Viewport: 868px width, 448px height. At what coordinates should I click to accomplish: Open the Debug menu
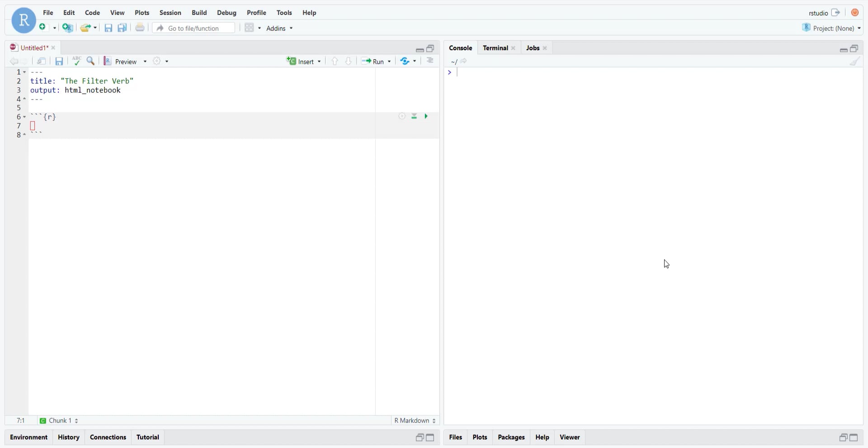tap(226, 13)
